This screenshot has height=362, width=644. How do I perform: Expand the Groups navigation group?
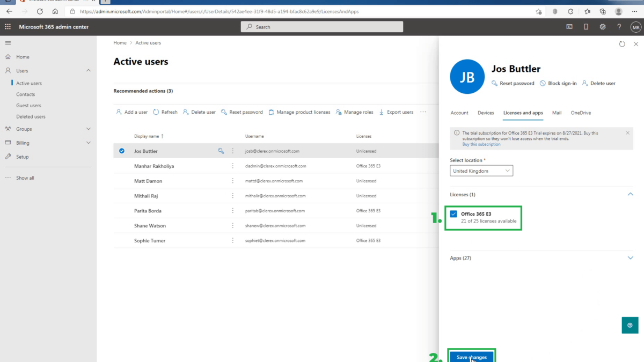(x=89, y=129)
